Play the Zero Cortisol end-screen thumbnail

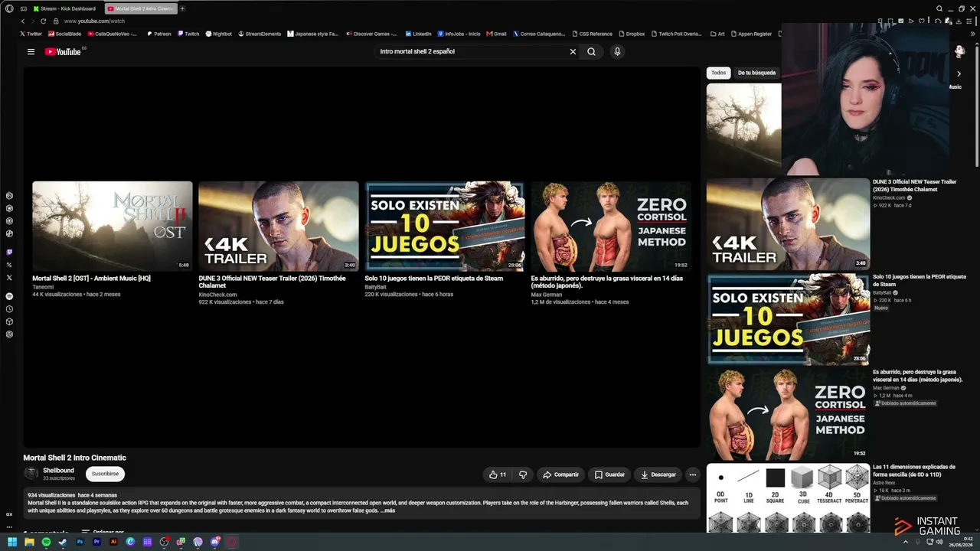click(x=611, y=226)
